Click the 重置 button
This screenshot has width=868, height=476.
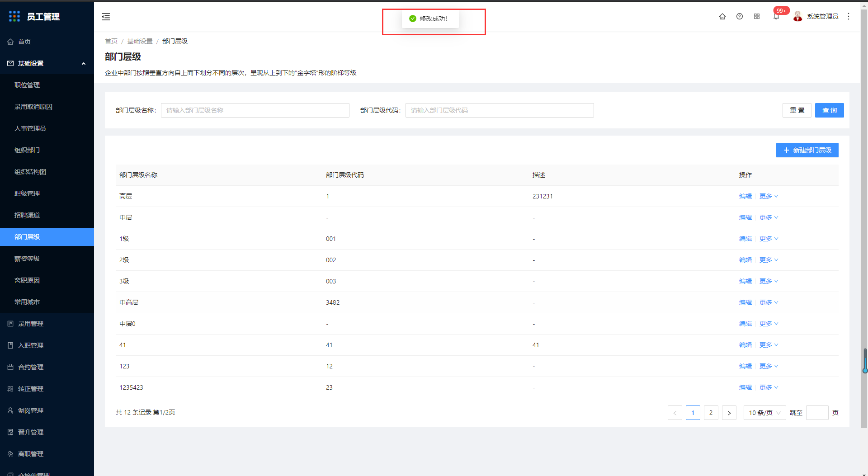pos(797,110)
